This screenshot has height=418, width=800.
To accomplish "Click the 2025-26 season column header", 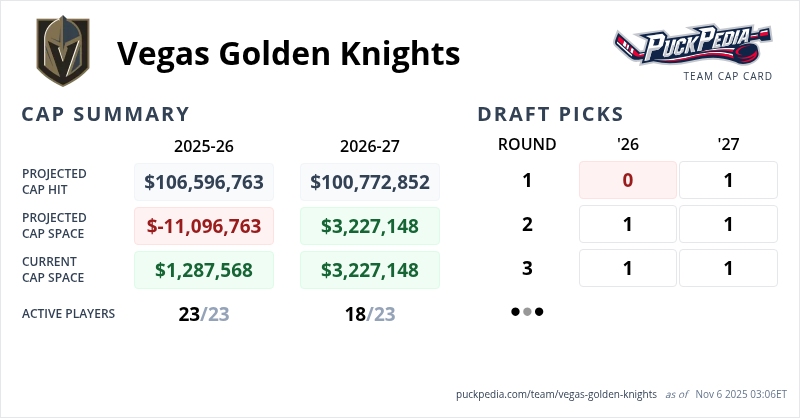I will 204,145.
